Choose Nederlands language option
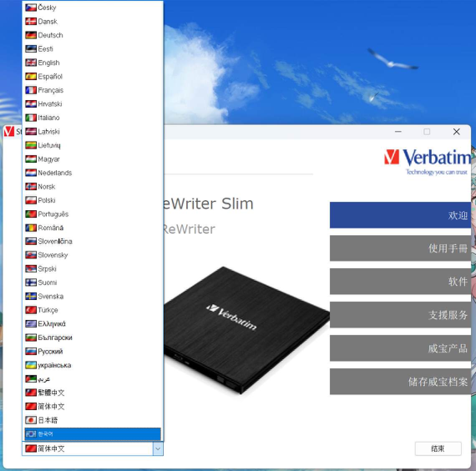 pos(93,173)
